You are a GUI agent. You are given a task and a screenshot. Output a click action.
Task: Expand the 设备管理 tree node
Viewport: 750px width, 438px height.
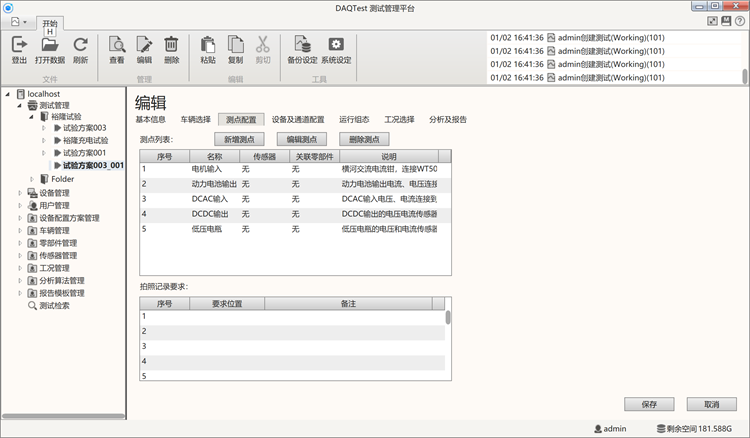click(x=20, y=193)
